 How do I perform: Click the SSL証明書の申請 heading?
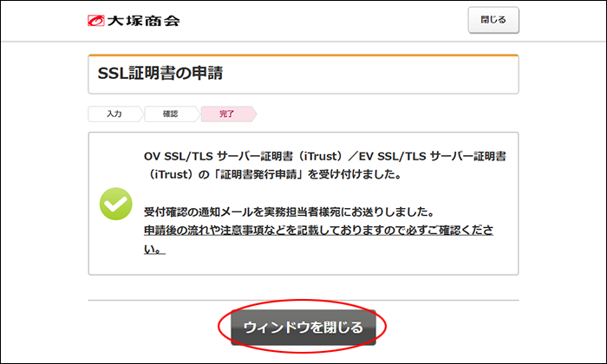click(x=160, y=73)
